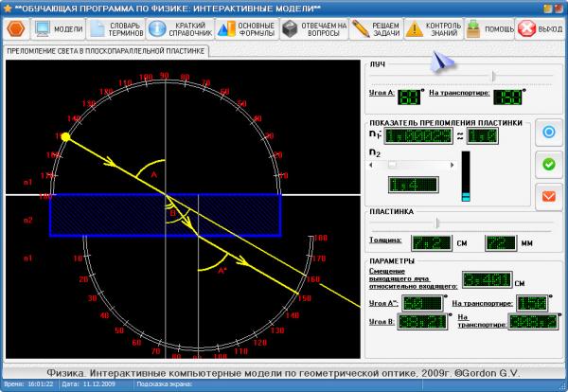
Task: Click the blue glass plate in the model
Action: pos(165,215)
